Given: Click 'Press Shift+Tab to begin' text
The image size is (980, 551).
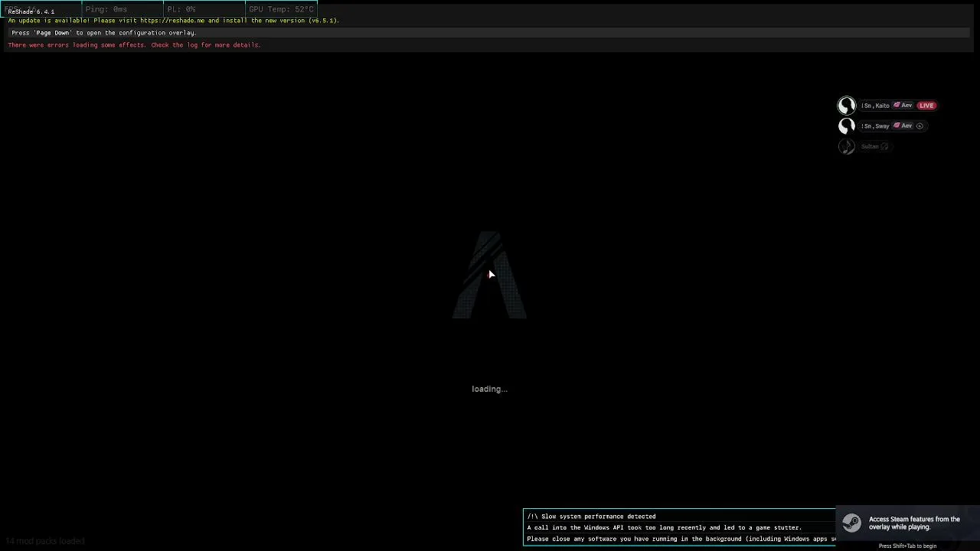Looking at the screenshot, I should coord(907,546).
